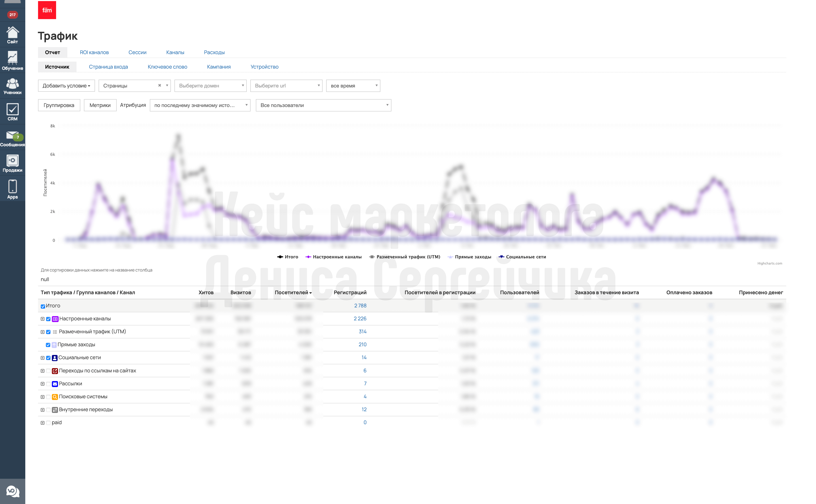Toggle the Настроенные каналы legend series
The width and height of the screenshot is (816, 504).
(x=333, y=257)
